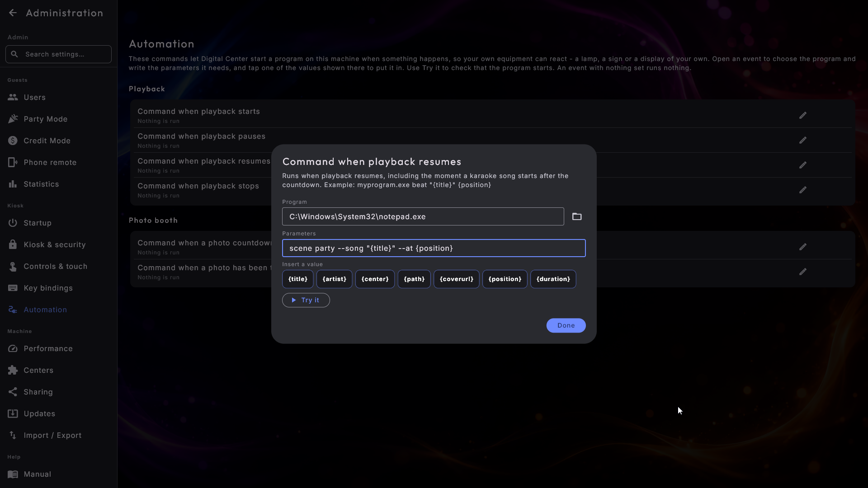
Task: Edit Command when playback pauses pencil
Action: pyautogui.click(x=803, y=140)
